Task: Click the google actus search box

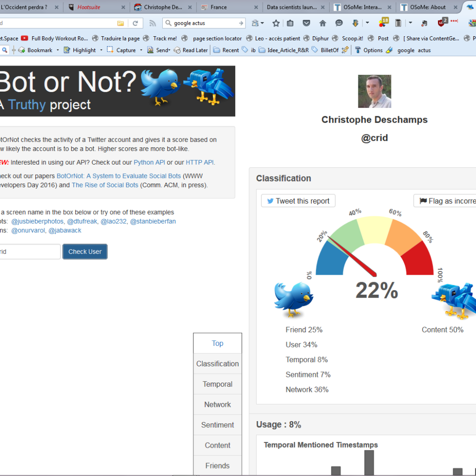Action: click(x=204, y=23)
